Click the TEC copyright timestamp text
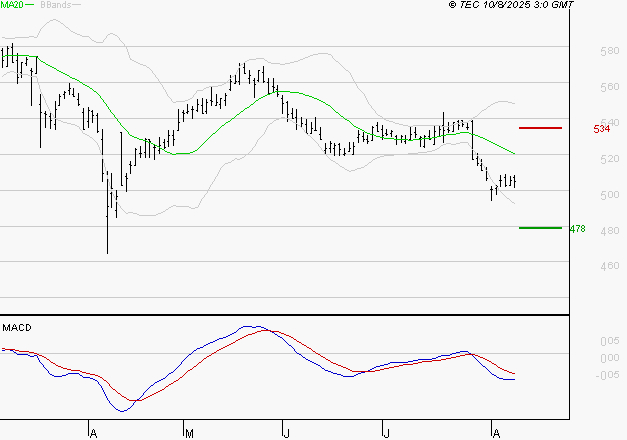Screen dimensions: 627x440 511,5
